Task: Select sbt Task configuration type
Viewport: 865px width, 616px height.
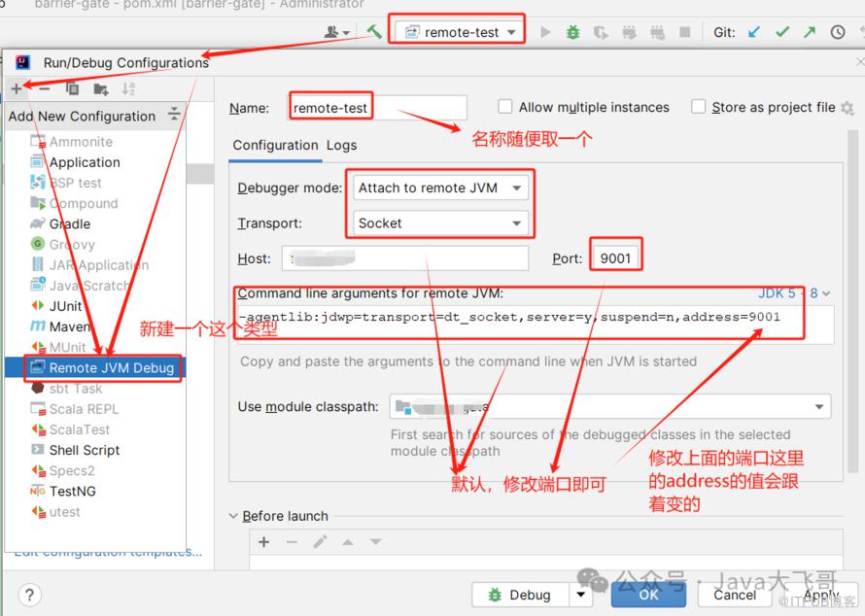Action: click(67, 389)
